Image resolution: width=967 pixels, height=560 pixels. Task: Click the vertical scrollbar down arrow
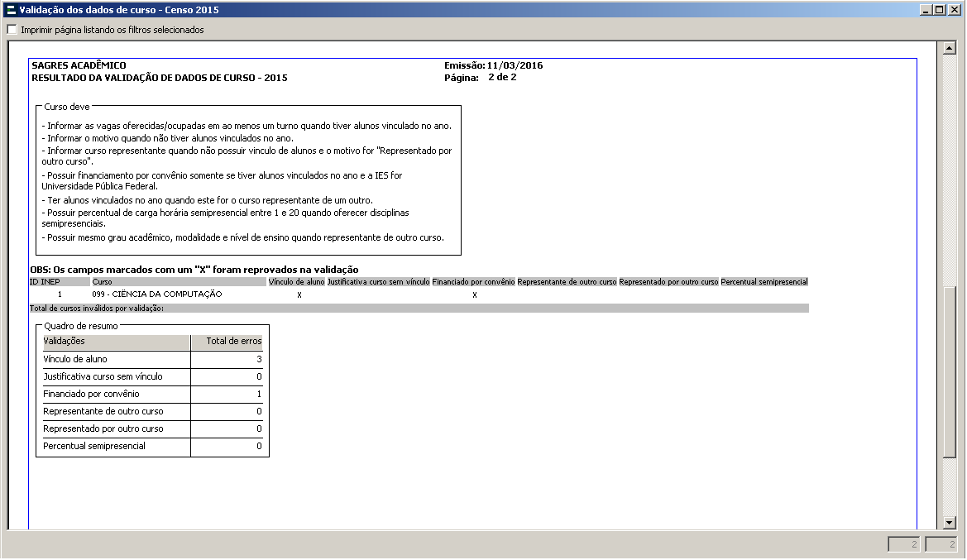point(950,523)
